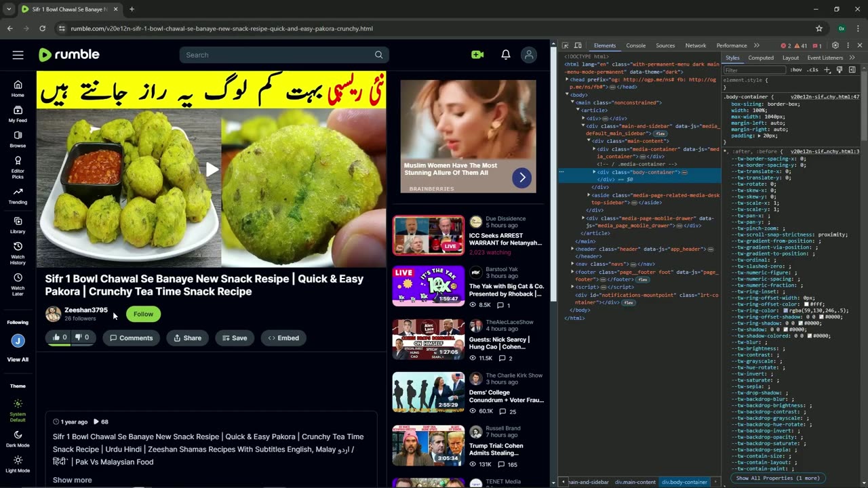Image resolution: width=868 pixels, height=488 pixels.
Task: Expand the nav navs node
Action: [573, 264]
